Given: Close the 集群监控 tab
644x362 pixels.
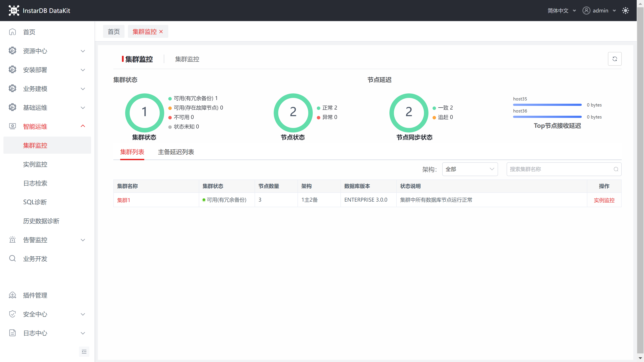Looking at the screenshot, I should (x=161, y=32).
